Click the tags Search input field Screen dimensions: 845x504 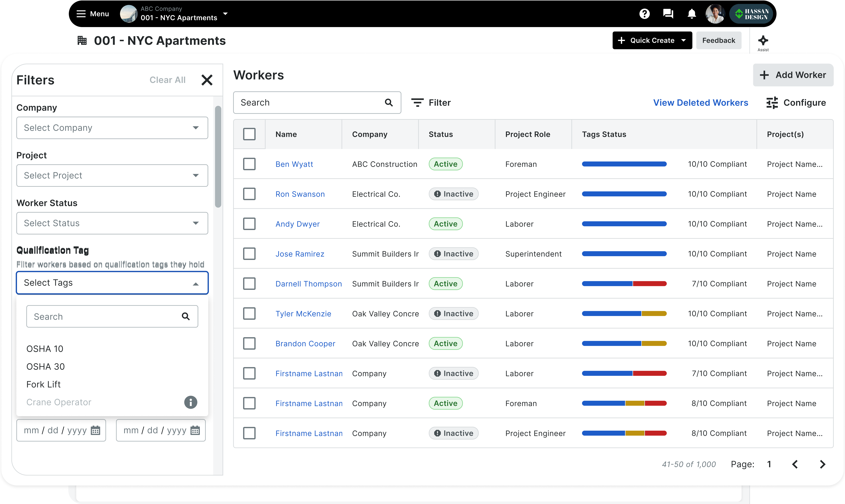coord(112,316)
